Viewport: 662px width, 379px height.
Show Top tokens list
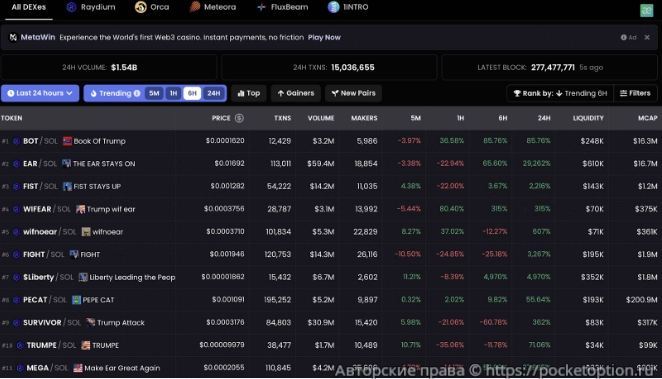249,93
